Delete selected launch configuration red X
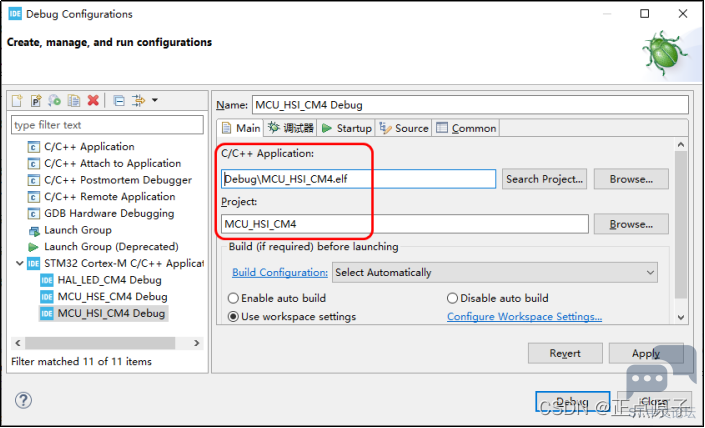705x428 pixels. coord(93,100)
